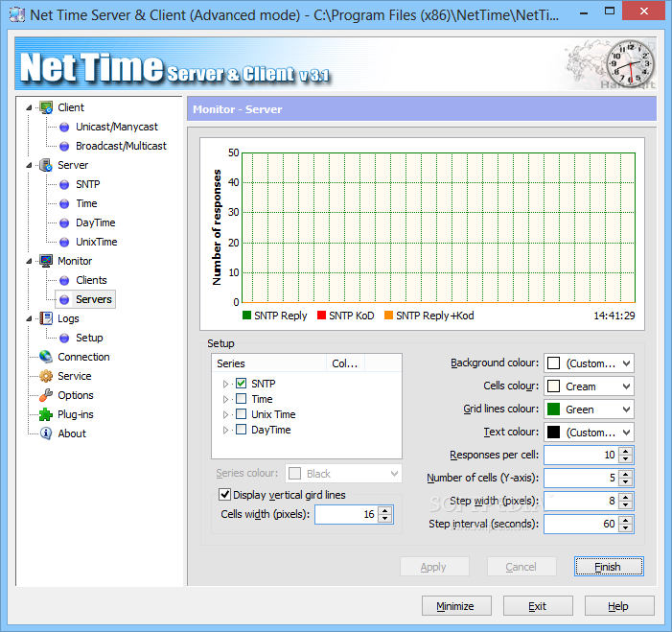Click the Server tower icon in tree

[x=46, y=165]
